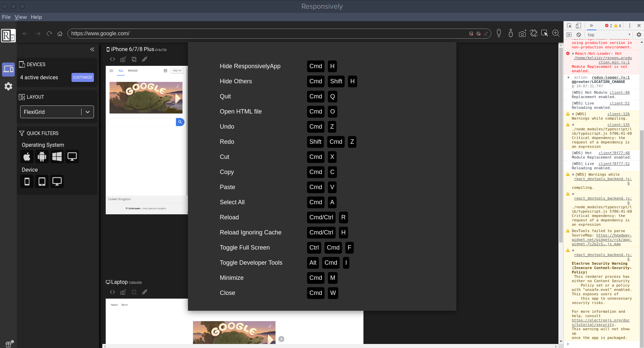This screenshot has height=348, width=644.
Task: Open user preferences gear in left sidebar
Action: (x=8, y=86)
